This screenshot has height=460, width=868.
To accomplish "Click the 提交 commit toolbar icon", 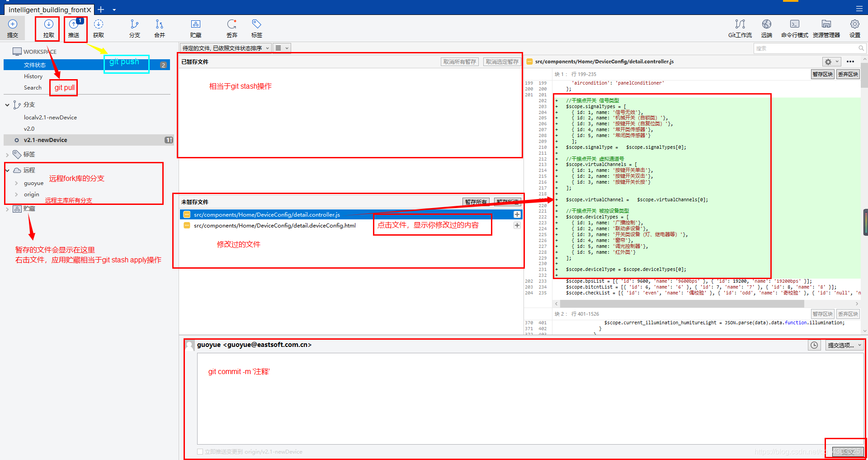I will click(13, 28).
